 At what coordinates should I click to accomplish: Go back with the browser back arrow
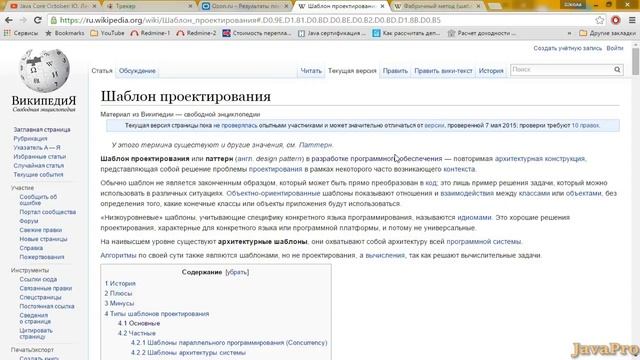pos(9,20)
